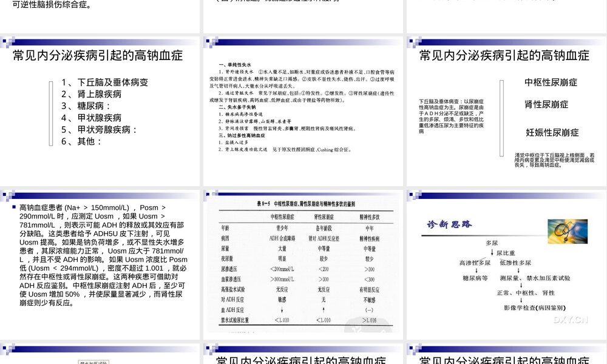Click the stethoscope image on diagnosis slide
Screen dimensions: 607x364
[x=568, y=231]
